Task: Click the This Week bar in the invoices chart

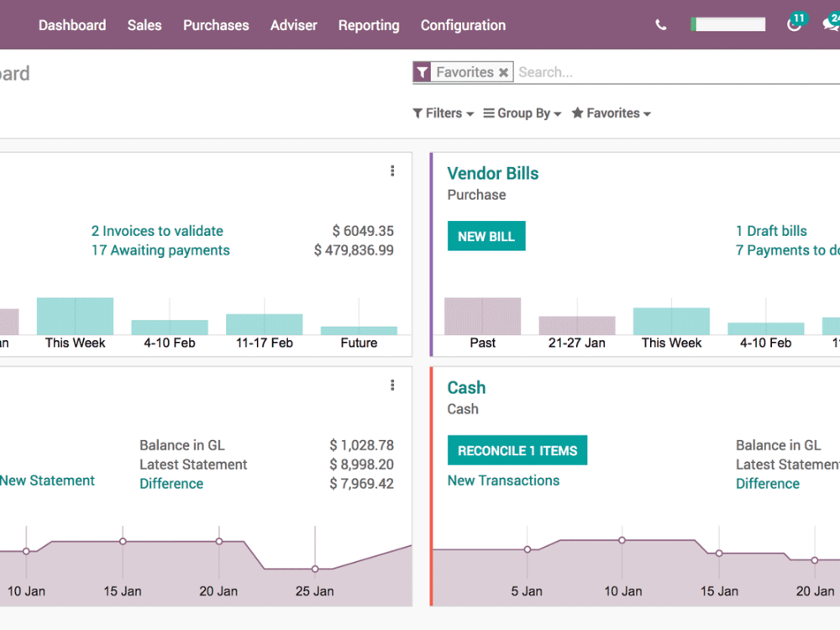Action: click(75, 316)
